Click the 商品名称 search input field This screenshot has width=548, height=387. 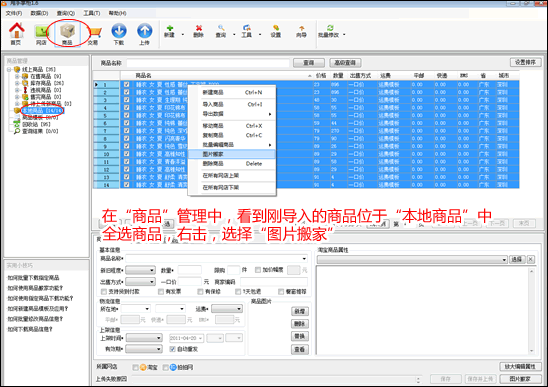pyautogui.click(x=208, y=63)
